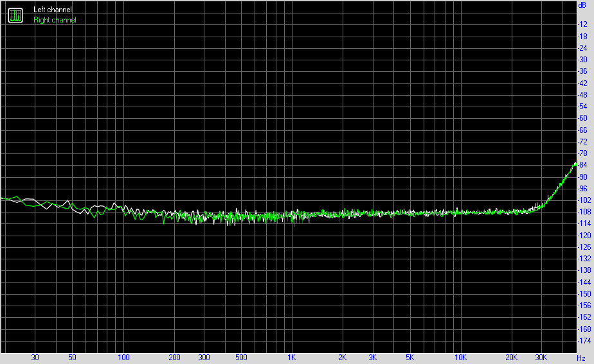Viewport: 594px width, 364px height.
Task: Click the -72 dB axis label
Action: pyautogui.click(x=582, y=142)
